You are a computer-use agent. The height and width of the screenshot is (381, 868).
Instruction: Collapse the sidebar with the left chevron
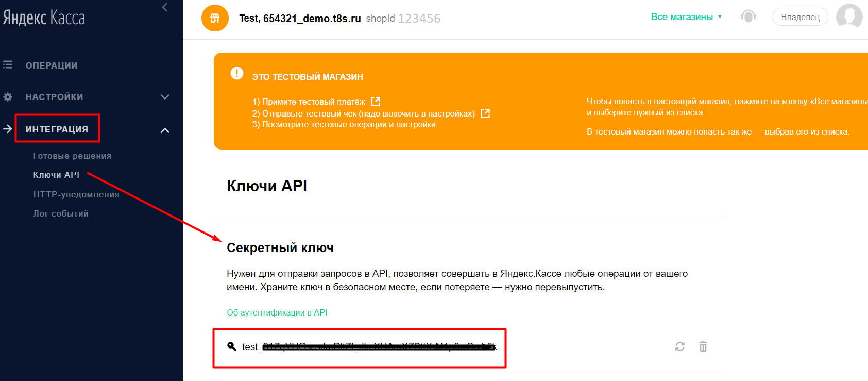[165, 7]
